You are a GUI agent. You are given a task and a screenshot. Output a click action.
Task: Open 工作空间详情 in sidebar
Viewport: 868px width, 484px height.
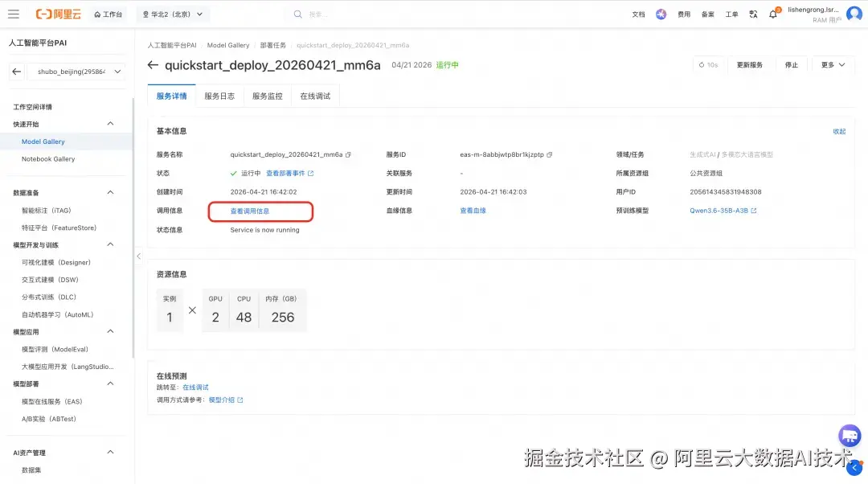tap(33, 107)
